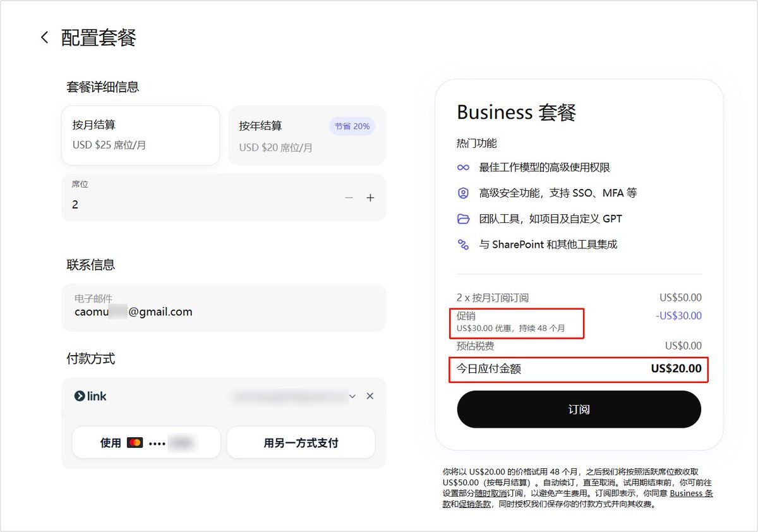Click the US$0.00 tax amount
The width and height of the screenshot is (758, 532).
pos(683,346)
